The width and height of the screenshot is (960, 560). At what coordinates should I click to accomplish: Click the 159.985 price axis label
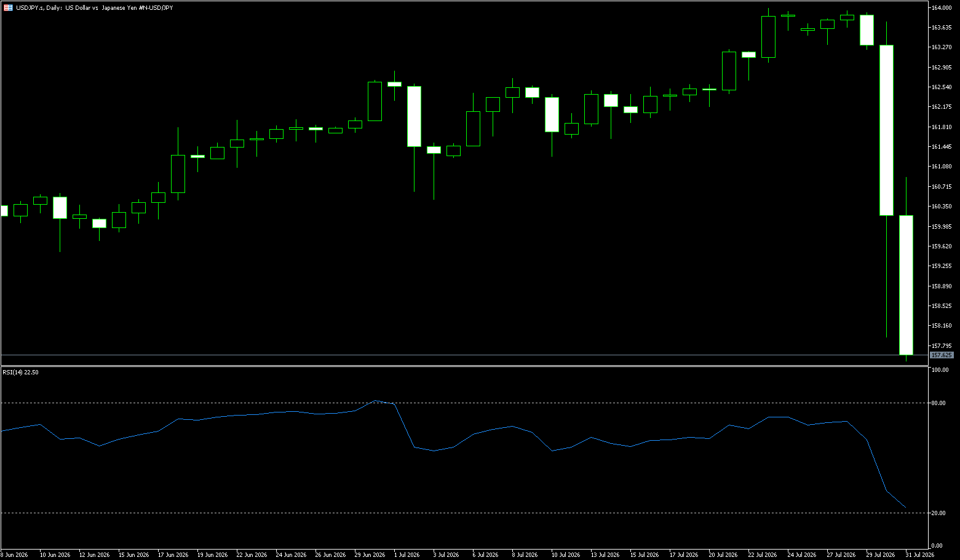(x=942, y=226)
